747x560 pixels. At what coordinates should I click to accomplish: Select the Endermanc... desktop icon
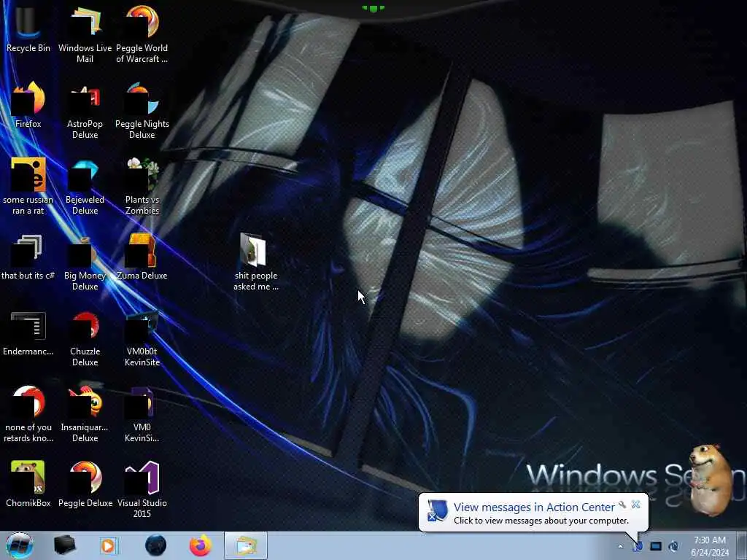click(x=28, y=333)
